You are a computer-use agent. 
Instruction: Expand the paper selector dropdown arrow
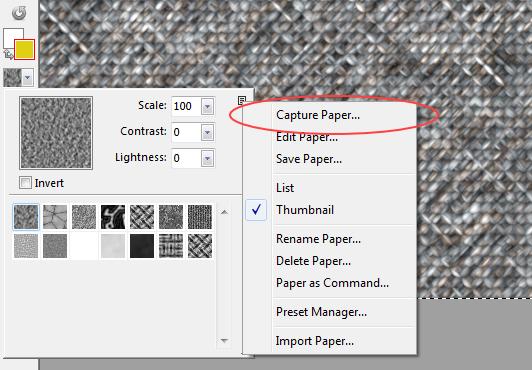[28, 78]
